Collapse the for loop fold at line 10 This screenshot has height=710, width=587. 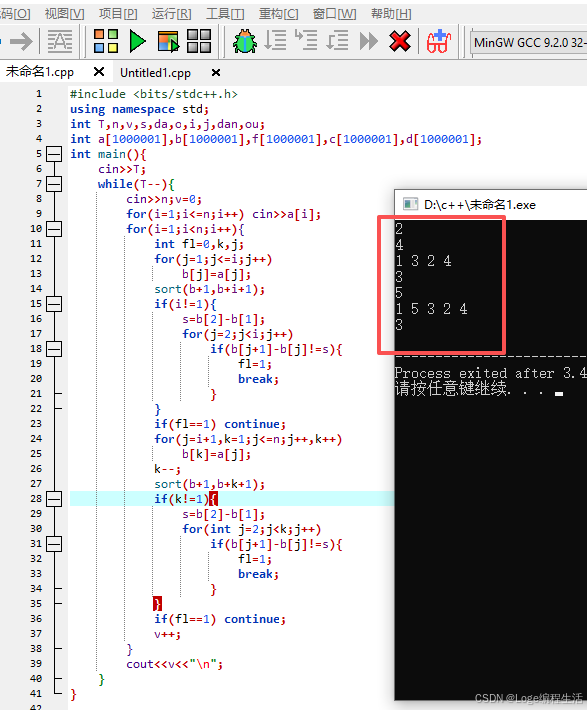click(54, 229)
